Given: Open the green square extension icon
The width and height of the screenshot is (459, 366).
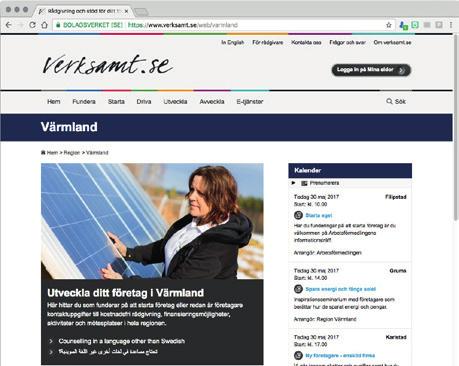Looking at the screenshot, I should click(x=415, y=25).
